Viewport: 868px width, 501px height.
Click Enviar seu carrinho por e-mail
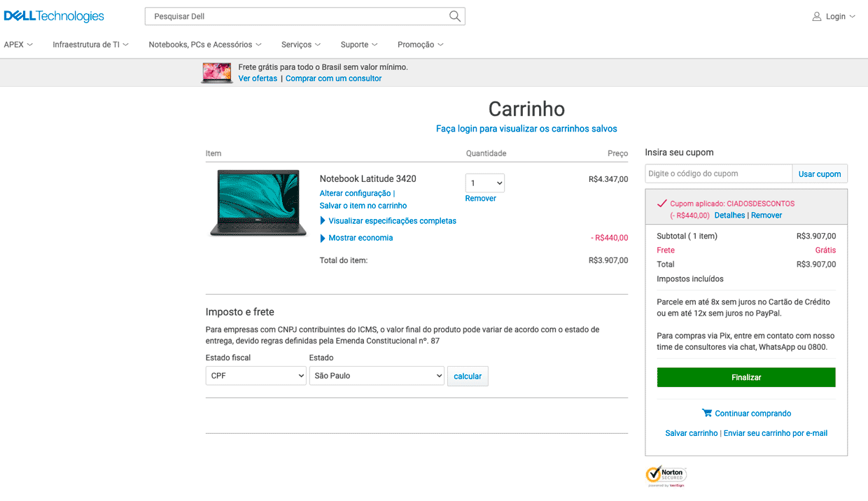tap(776, 433)
